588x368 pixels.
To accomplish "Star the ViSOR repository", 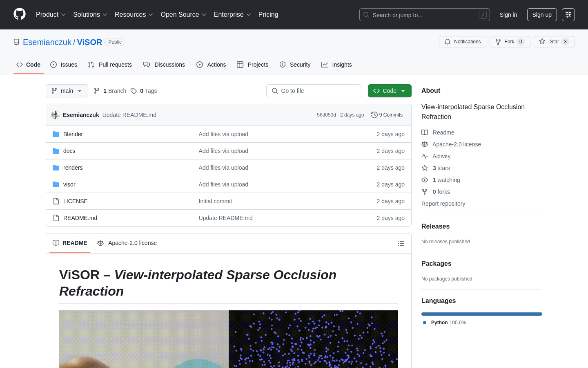I will tap(554, 42).
